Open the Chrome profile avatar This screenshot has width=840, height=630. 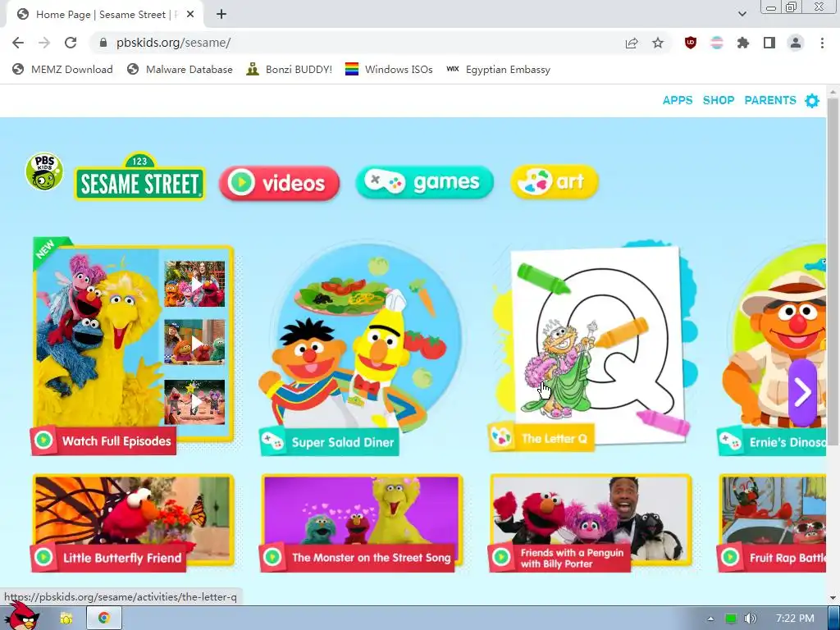coord(796,43)
